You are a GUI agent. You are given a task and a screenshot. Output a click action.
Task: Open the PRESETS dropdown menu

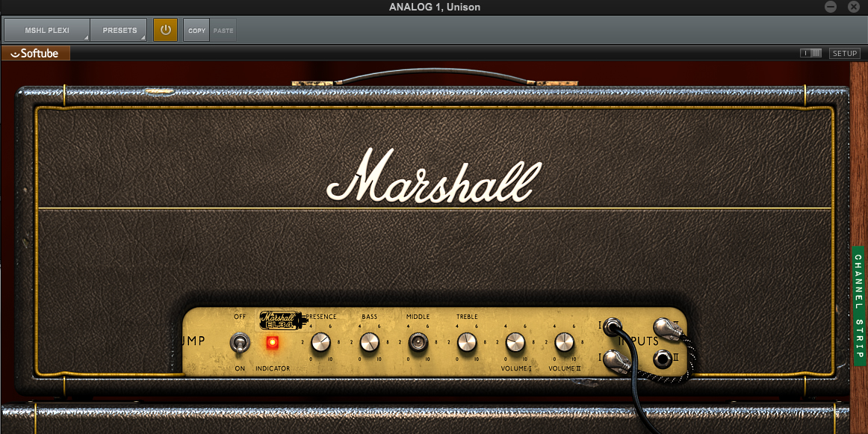[x=119, y=30]
